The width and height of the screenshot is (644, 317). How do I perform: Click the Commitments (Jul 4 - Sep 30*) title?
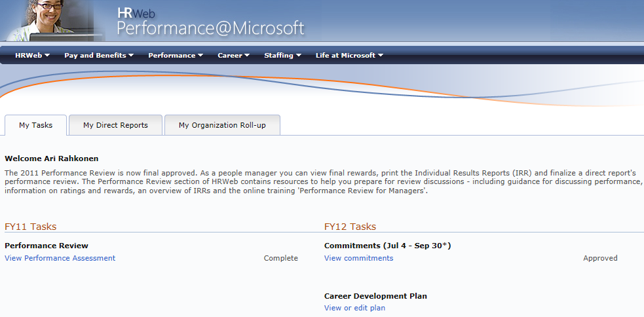pyautogui.click(x=387, y=246)
